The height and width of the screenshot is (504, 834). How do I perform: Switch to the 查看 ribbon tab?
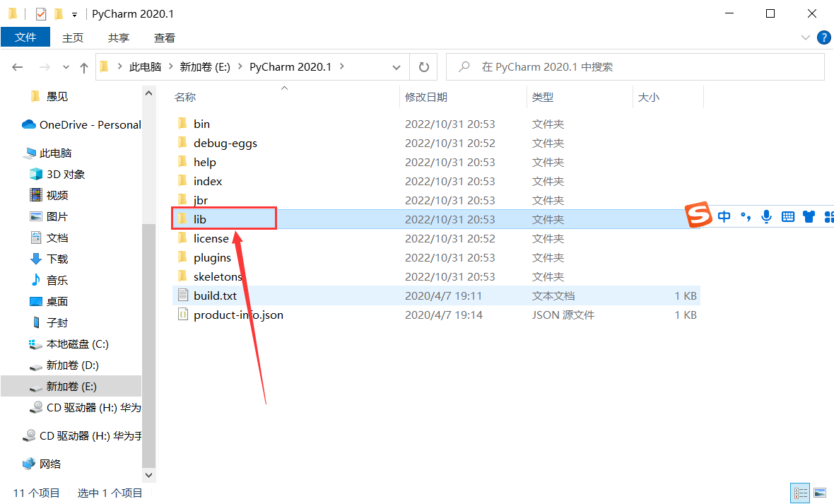164,37
